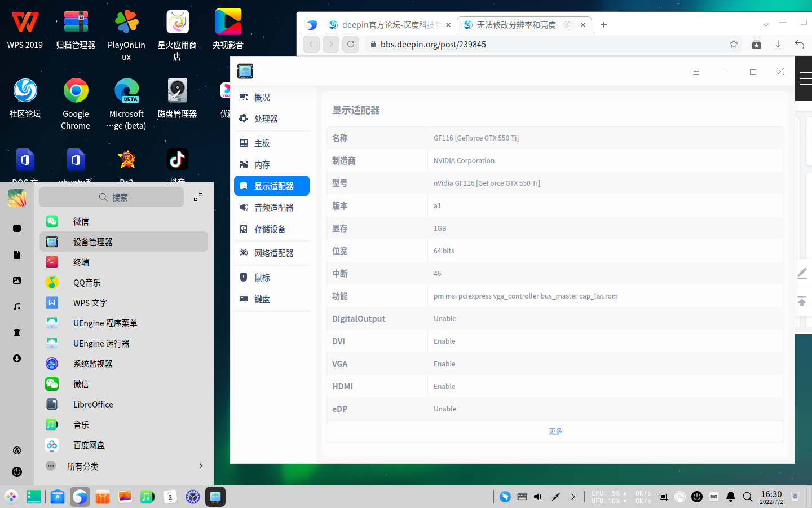
Task: Switch the launcher to fullscreen mode
Action: coord(199,198)
